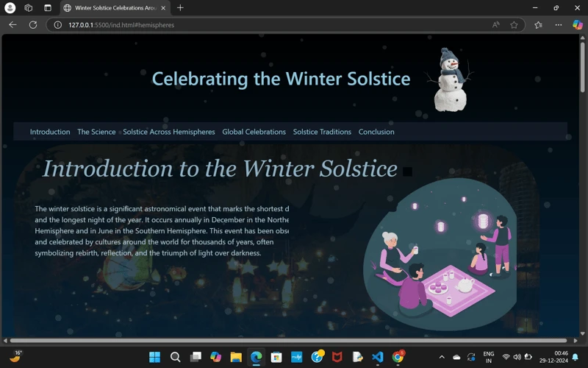The image size is (588, 368).
Task: Click the horizontal scrollbar at page bottom
Action: 288,340
